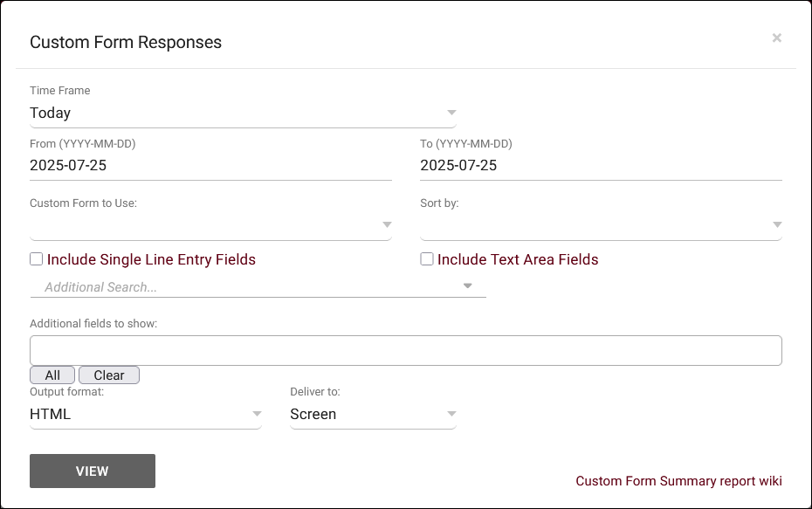Expand the Custom Form to Use dropdown
This screenshot has height=509, width=812.
pyautogui.click(x=210, y=225)
